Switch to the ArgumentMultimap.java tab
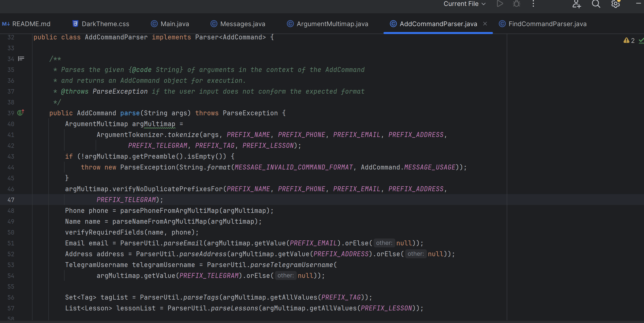The image size is (644, 323). 328,24
